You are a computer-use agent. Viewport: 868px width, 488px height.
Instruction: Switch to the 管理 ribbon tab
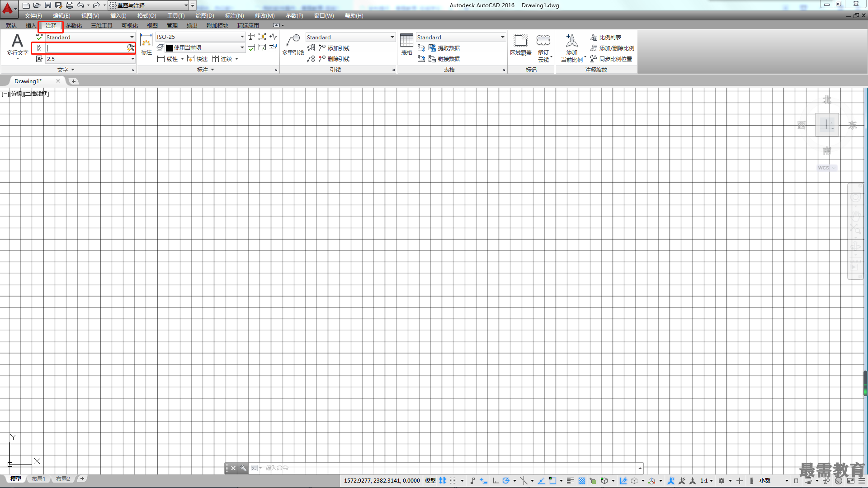point(172,26)
